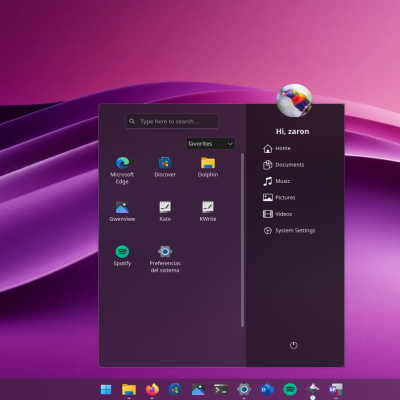Open Gwenview from the taskbar
This screenshot has width=400, height=400.
point(198,389)
